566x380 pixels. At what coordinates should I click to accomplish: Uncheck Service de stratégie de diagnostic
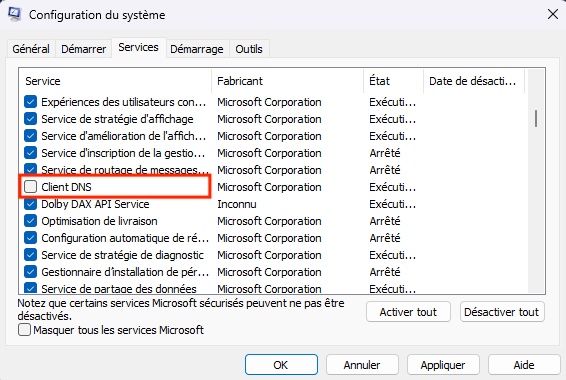pyautogui.click(x=31, y=255)
